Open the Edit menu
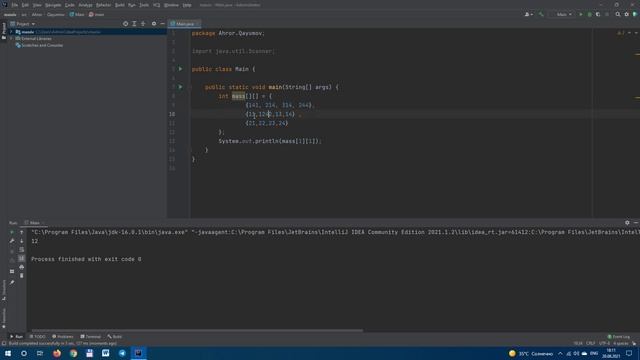 tap(25, 5)
